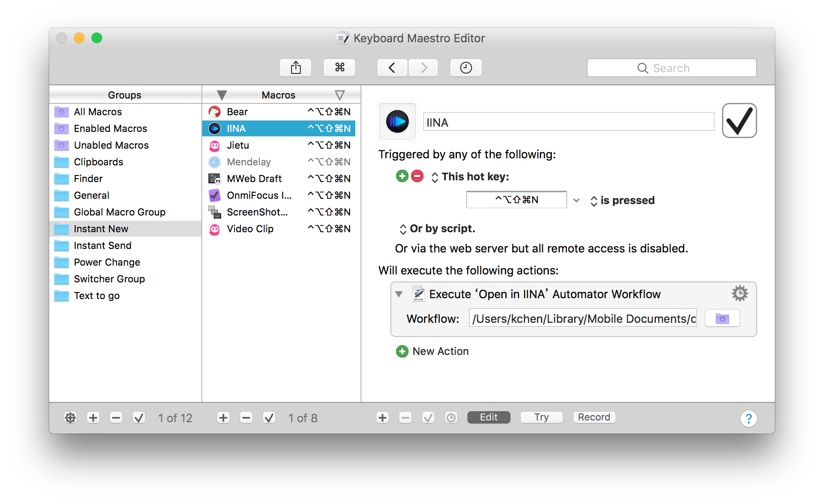This screenshot has width=824, height=504.
Task: Click the Workflow path field
Action: pyautogui.click(x=583, y=318)
